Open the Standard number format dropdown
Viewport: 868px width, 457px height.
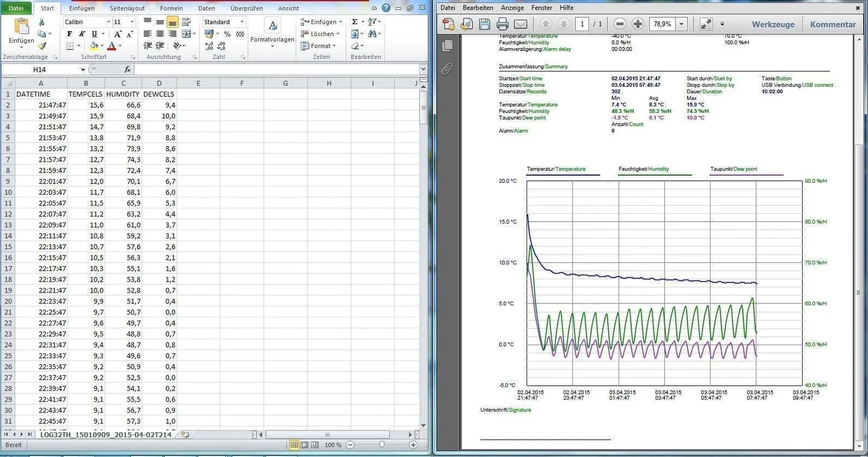point(242,22)
